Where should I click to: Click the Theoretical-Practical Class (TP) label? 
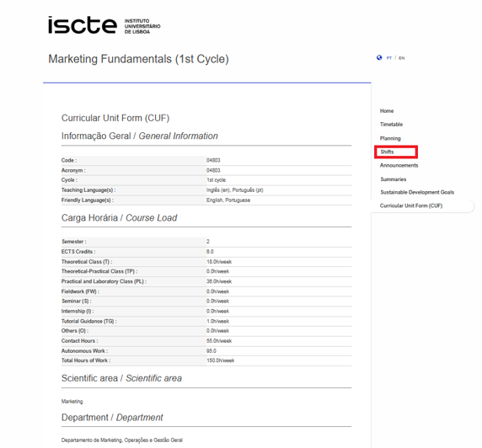[x=99, y=272]
